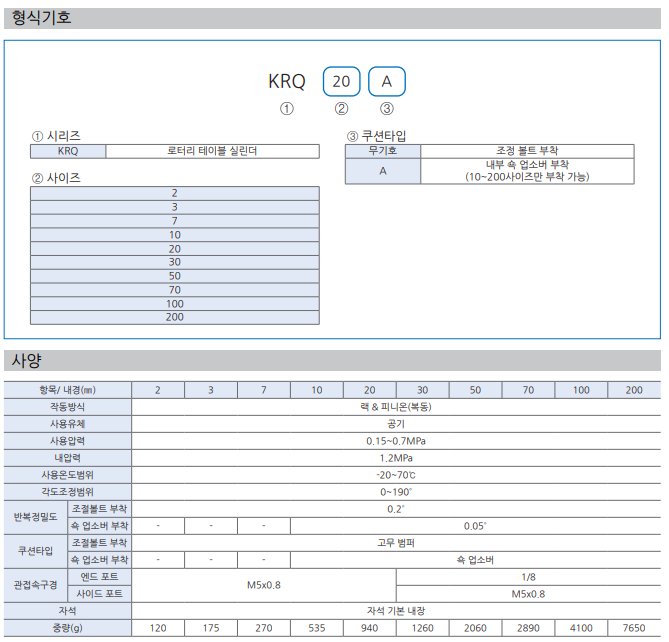Click the 7650 weight value
669x642 pixels.
click(x=634, y=628)
